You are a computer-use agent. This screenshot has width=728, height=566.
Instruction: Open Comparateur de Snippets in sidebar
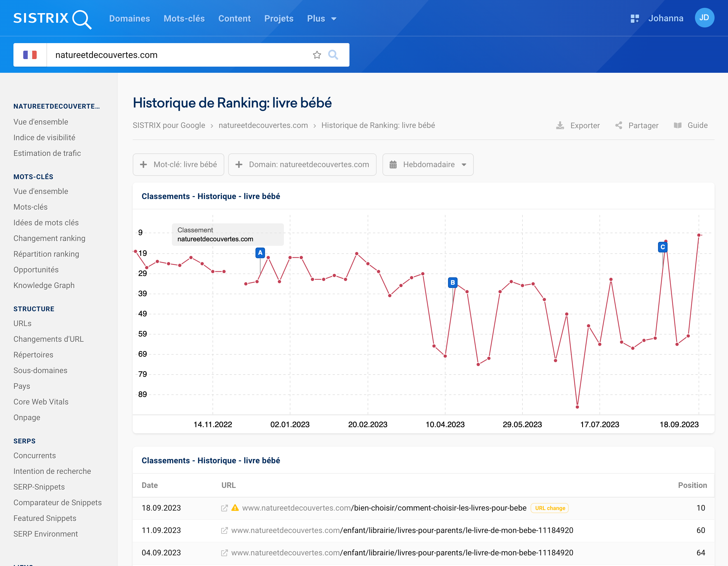click(58, 502)
